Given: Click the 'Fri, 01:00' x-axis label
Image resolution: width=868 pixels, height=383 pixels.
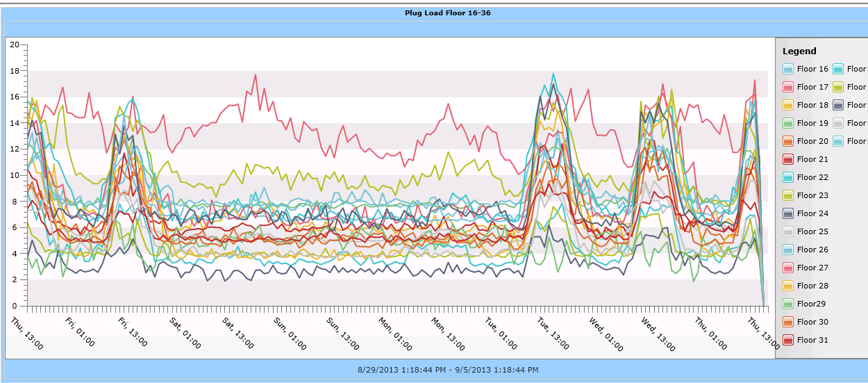Looking at the screenshot, I should [x=80, y=332].
